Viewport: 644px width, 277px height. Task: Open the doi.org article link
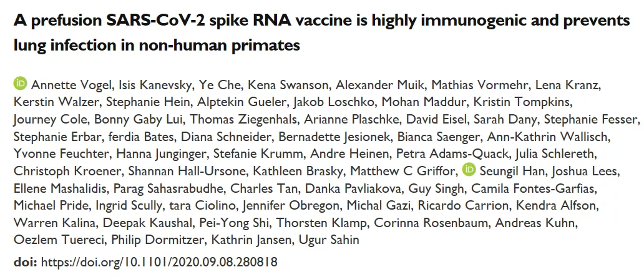(159, 261)
